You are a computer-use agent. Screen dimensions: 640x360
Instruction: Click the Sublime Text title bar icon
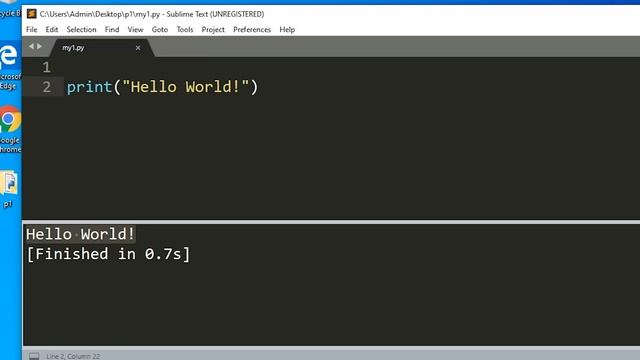pyautogui.click(x=31, y=14)
